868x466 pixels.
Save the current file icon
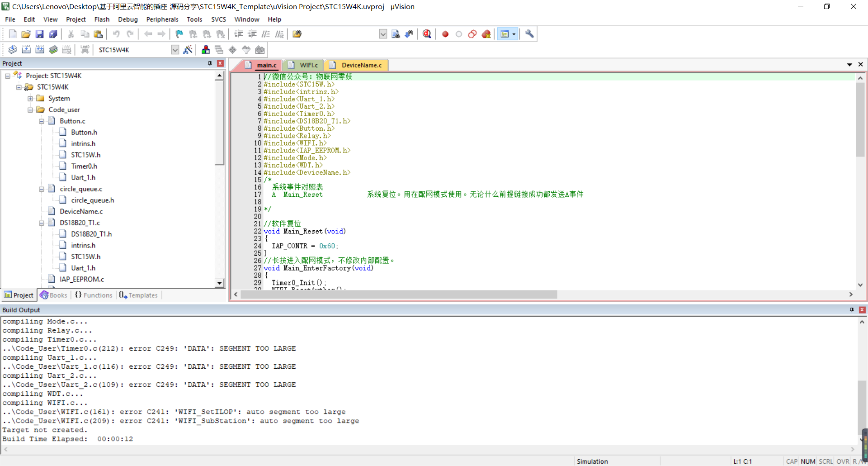pyautogui.click(x=40, y=34)
